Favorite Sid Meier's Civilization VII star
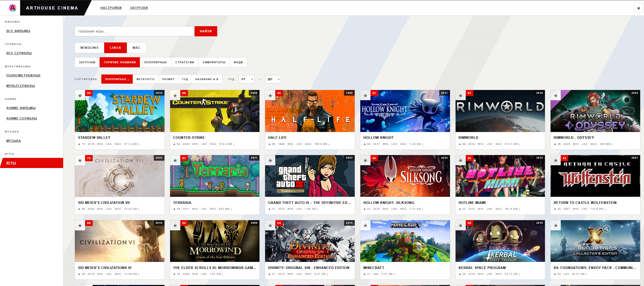The image size is (644, 286). 80,160
